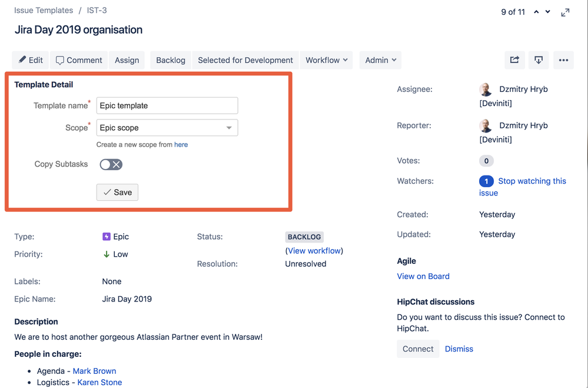Click the assignee avatar for Dzmitry Hryb
The height and width of the screenshot is (388, 588).
point(486,89)
